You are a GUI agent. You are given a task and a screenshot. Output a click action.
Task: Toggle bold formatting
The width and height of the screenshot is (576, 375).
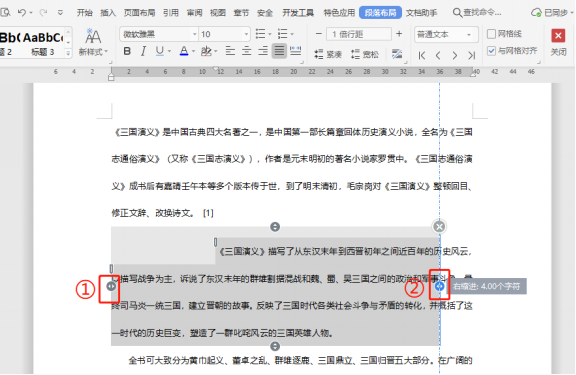[127, 51]
